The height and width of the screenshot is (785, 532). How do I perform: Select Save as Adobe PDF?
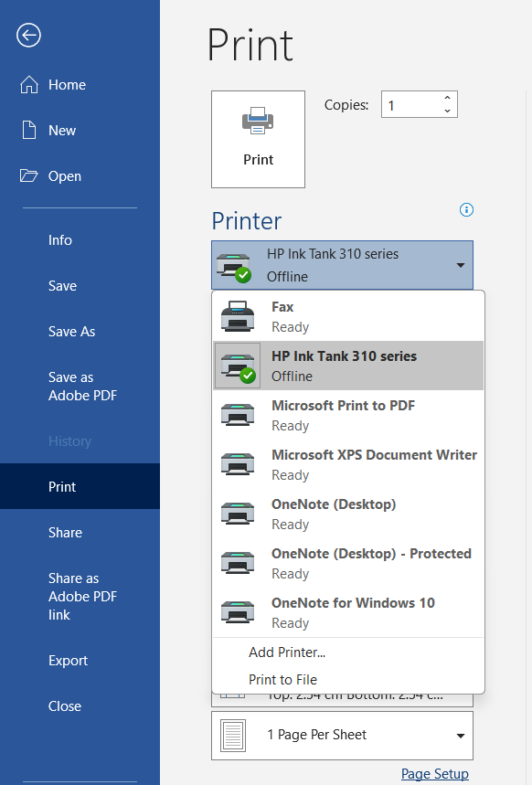tap(82, 386)
